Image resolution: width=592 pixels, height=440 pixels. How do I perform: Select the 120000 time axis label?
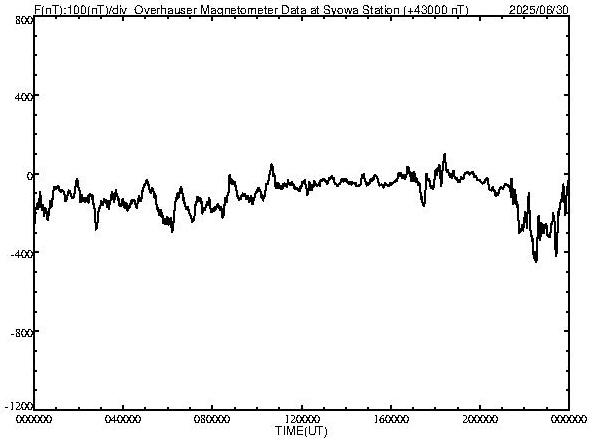point(302,419)
